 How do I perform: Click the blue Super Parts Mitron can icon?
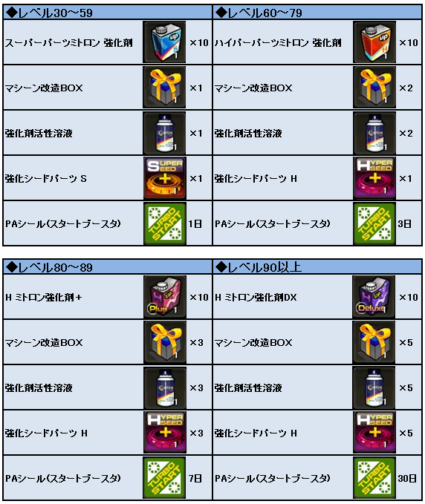click(164, 42)
